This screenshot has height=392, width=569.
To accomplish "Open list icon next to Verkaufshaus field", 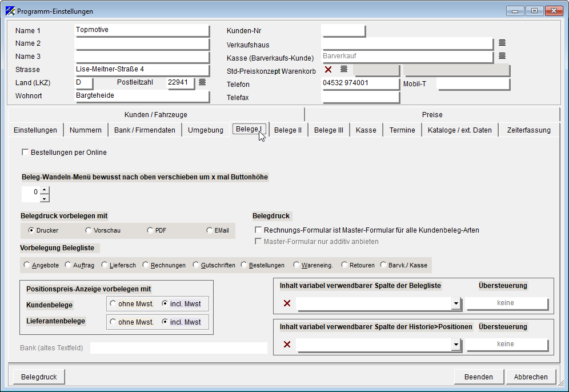I will tap(502, 43).
